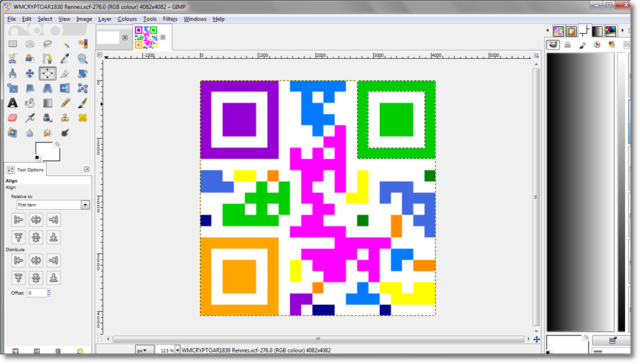Toggle zoom image when window size changes
Screen dimensions: 640x364
536,56
